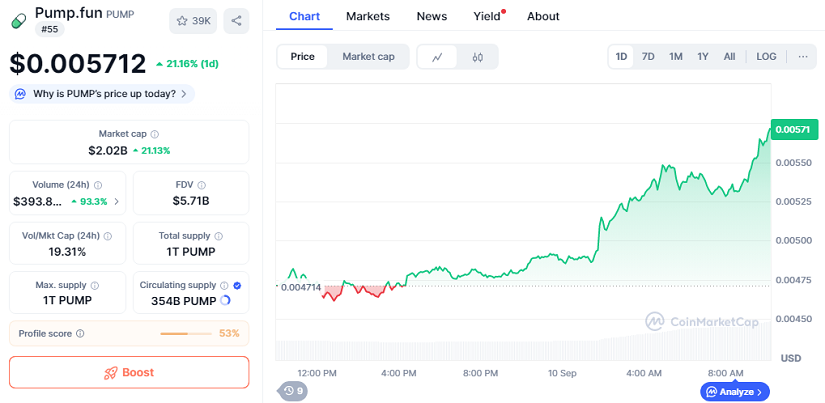The width and height of the screenshot is (825, 403).
Task: Expand Why is PUMP's price up today
Action: pyautogui.click(x=102, y=94)
